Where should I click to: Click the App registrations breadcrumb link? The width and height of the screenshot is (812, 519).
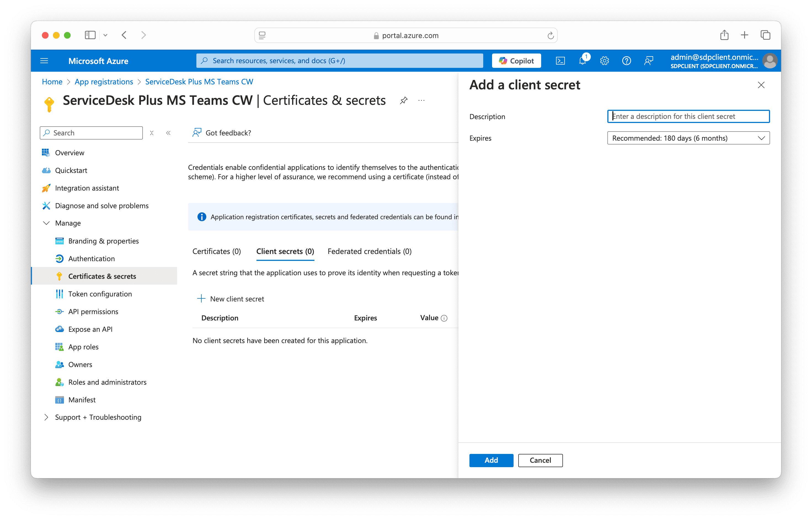tap(104, 82)
